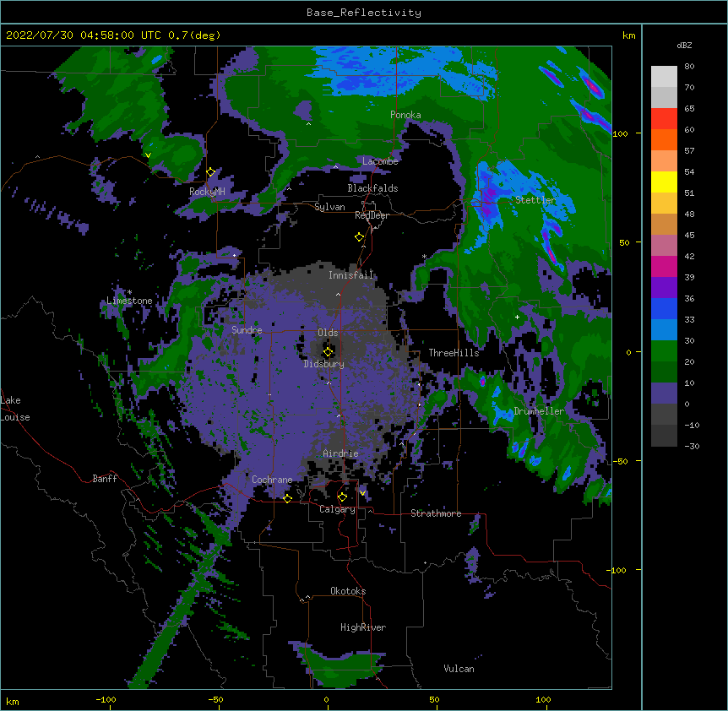The width and height of the screenshot is (728, 711).
Task: Click the HighRiver city label
Action: pyautogui.click(x=363, y=627)
